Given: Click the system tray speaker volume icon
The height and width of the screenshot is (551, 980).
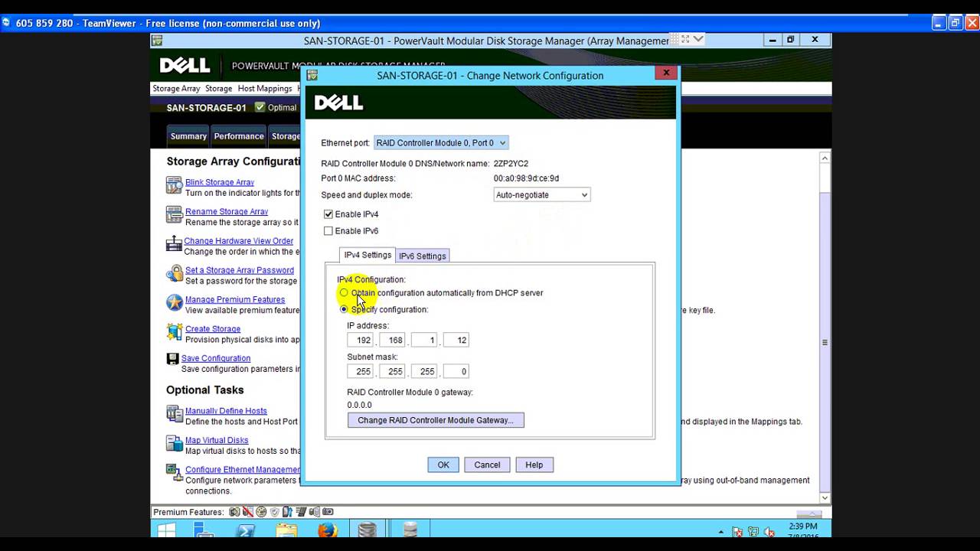Looking at the screenshot, I should pos(769,532).
